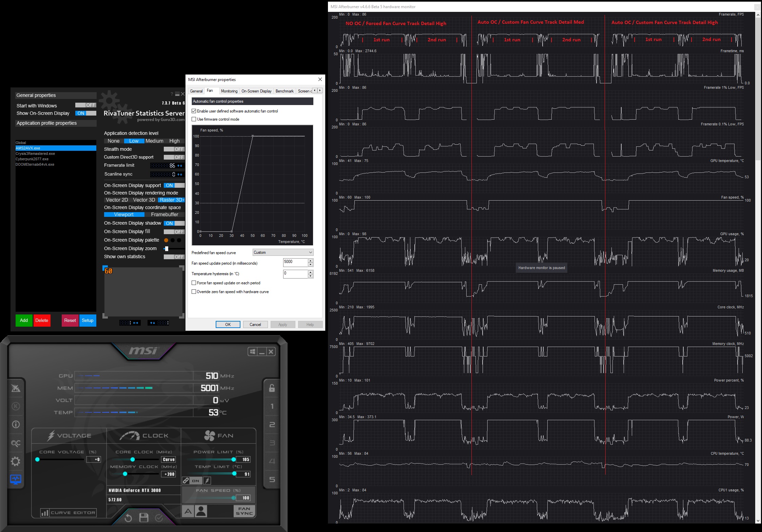The image size is (762, 532).
Task: Toggle Show On-Screen Display switch
Action: coord(86,113)
